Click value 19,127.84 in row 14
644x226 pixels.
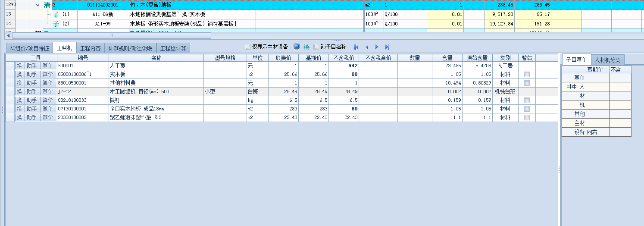click(x=499, y=24)
